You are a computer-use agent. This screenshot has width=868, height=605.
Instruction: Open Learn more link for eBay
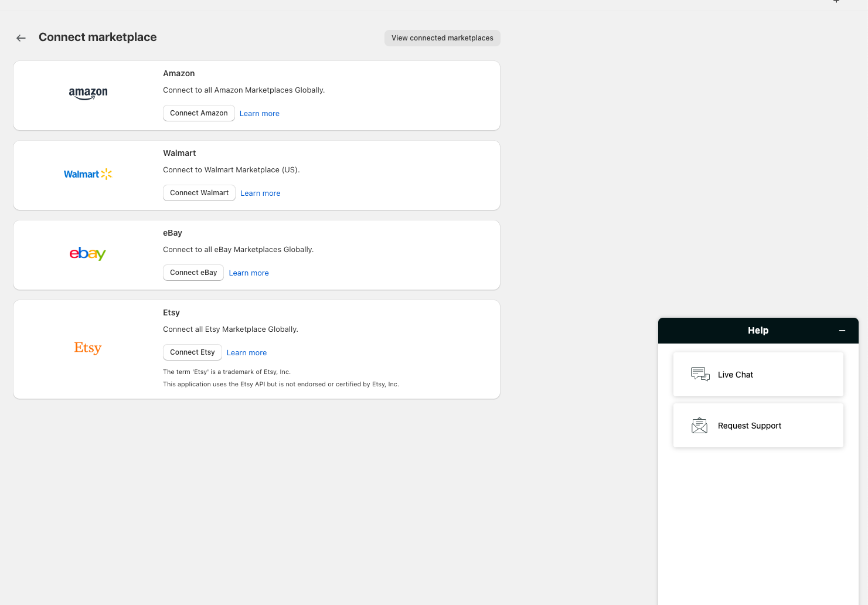click(x=249, y=273)
